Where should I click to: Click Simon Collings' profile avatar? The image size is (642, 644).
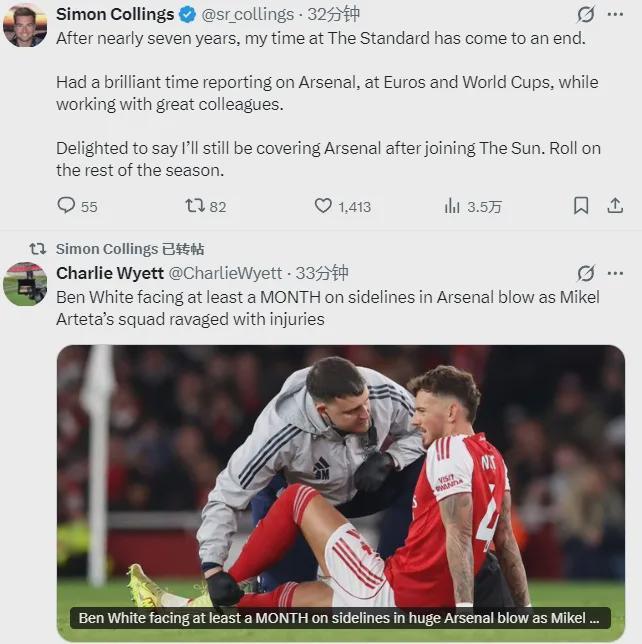25,25
